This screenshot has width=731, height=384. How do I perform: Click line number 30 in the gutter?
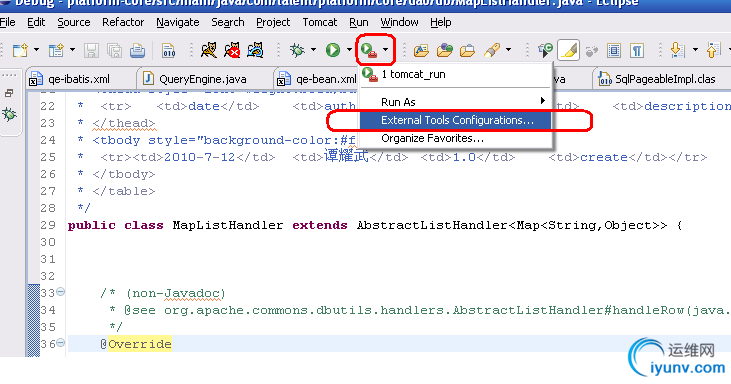click(x=48, y=242)
